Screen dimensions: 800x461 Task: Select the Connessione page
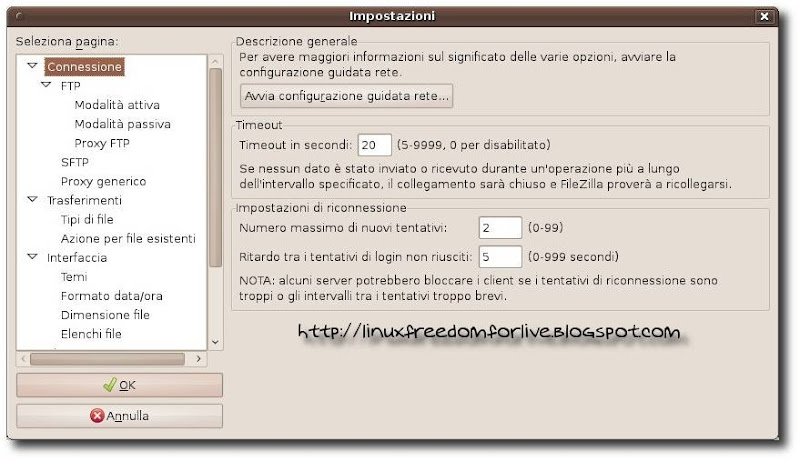tap(84, 67)
